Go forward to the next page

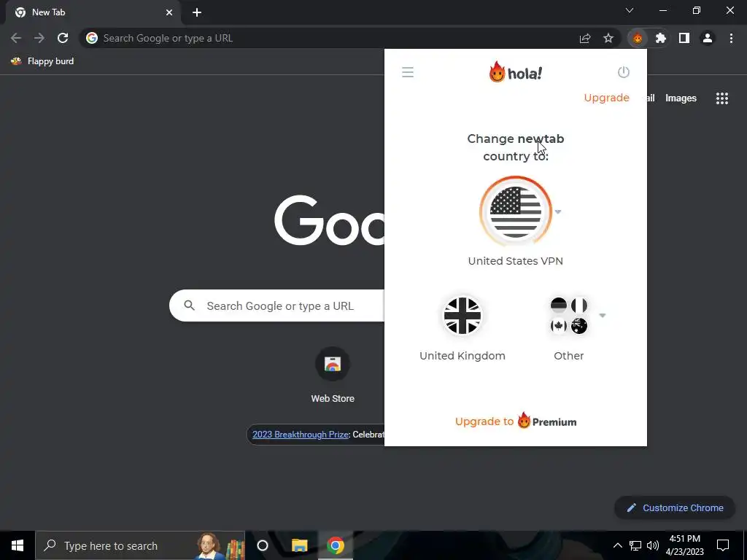39,38
